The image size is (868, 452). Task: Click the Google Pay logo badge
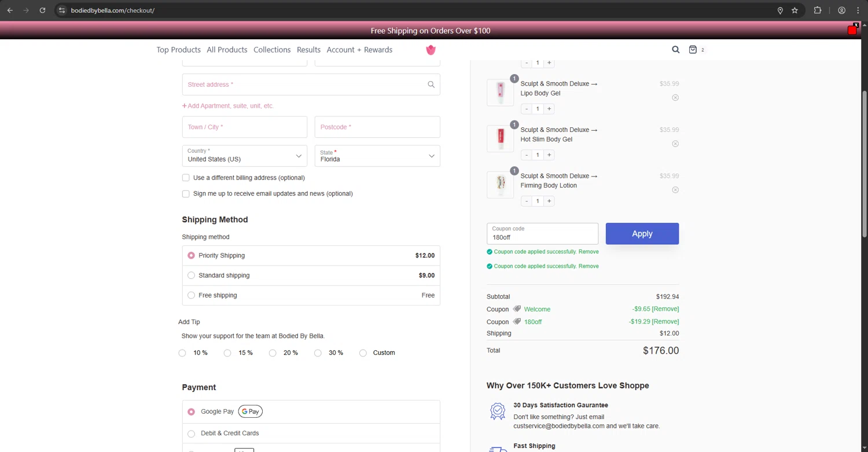(x=251, y=411)
